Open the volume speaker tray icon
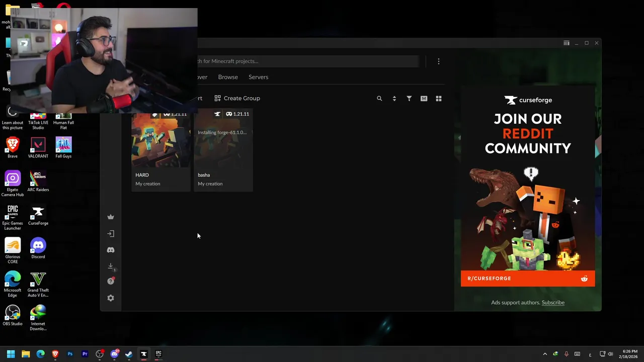The image size is (644, 362). [x=610, y=354]
